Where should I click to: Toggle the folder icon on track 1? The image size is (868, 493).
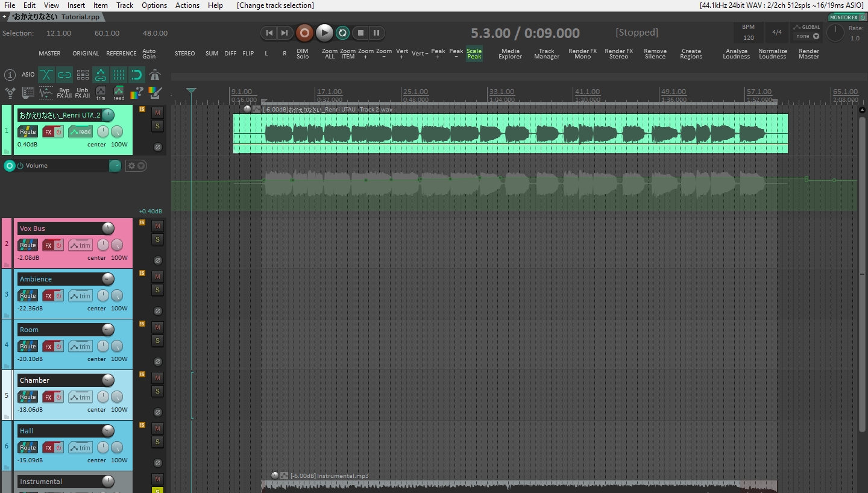(7, 151)
